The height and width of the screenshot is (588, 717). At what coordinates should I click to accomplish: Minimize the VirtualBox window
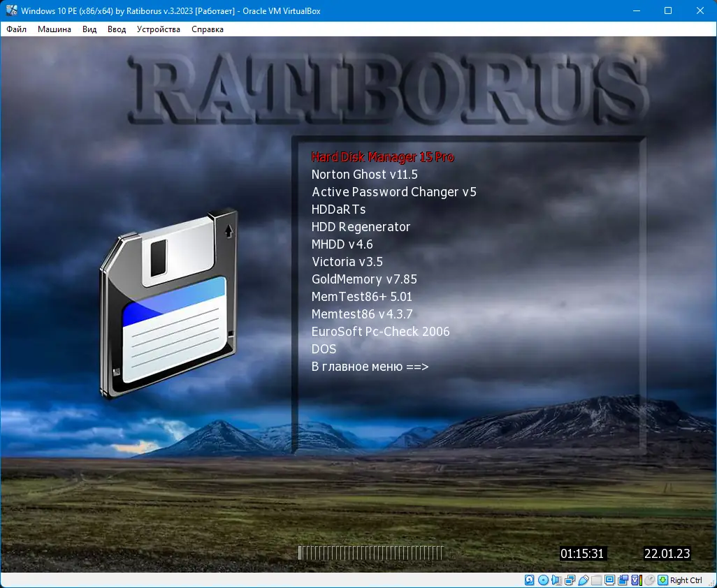pos(637,10)
